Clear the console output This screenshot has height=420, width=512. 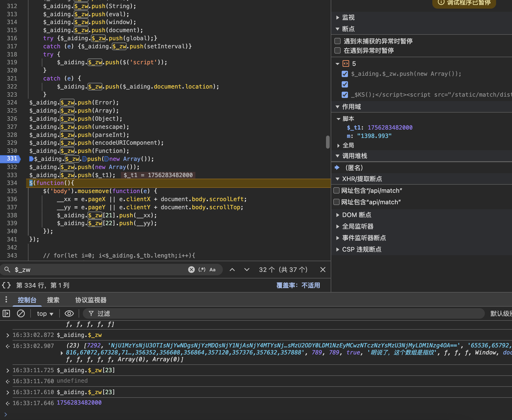(21, 313)
